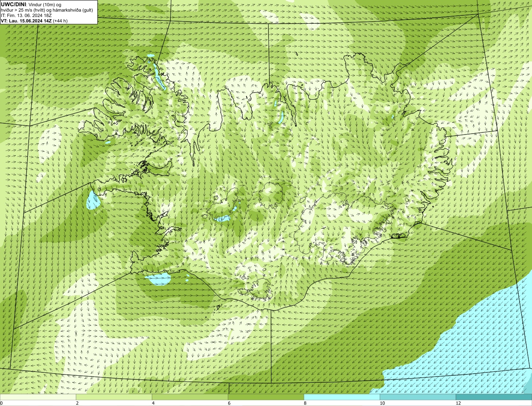The width and height of the screenshot is (532, 406).
Task: Click the 6–8 m/s darker green legend swatch
Action: click(x=266, y=397)
